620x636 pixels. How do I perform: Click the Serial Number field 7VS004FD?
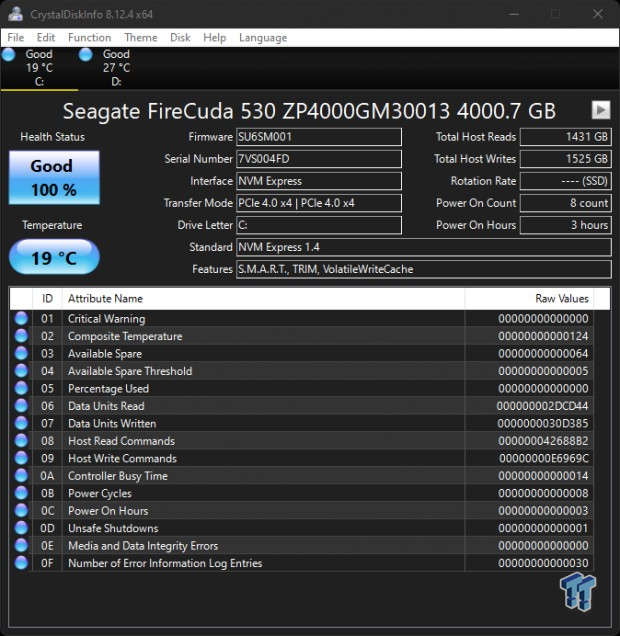coord(319,159)
